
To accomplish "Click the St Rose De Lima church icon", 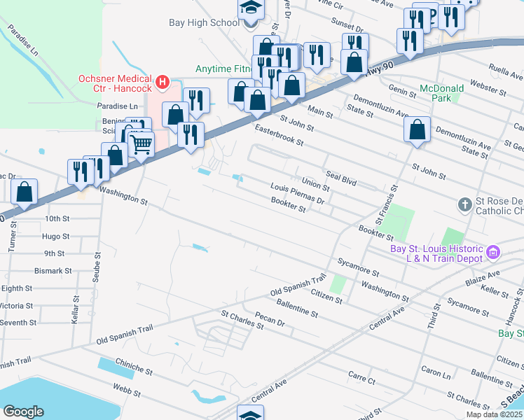I will 465,204.
